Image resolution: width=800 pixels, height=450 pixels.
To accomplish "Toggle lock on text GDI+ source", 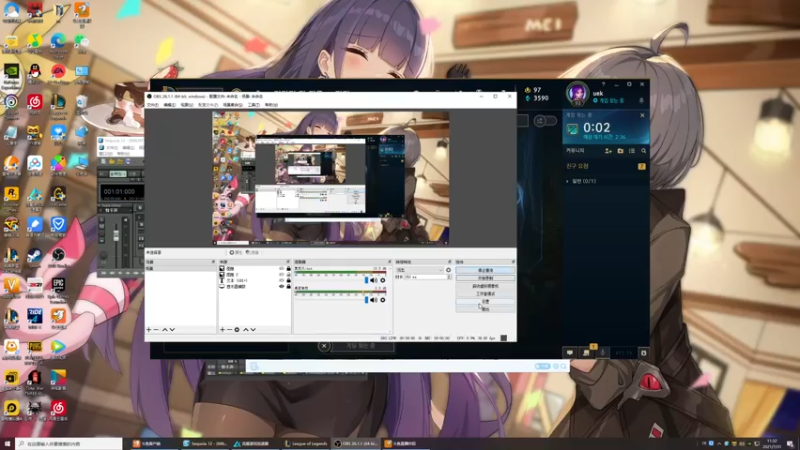I will click(288, 281).
